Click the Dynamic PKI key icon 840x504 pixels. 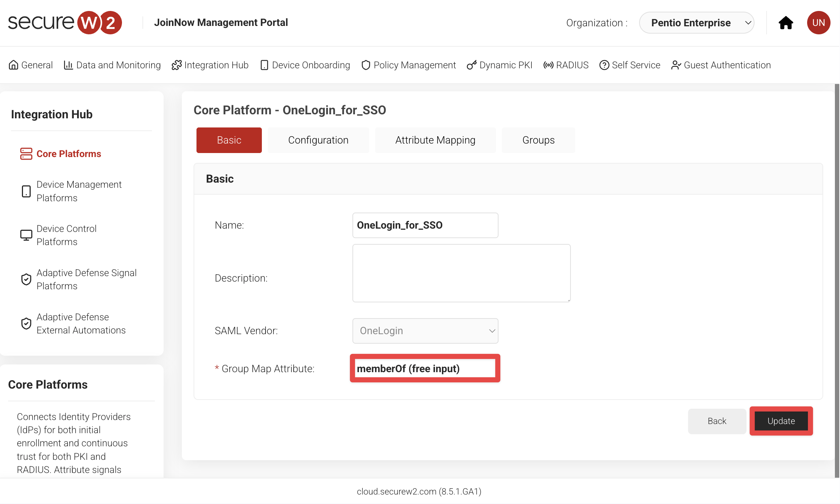click(471, 65)
